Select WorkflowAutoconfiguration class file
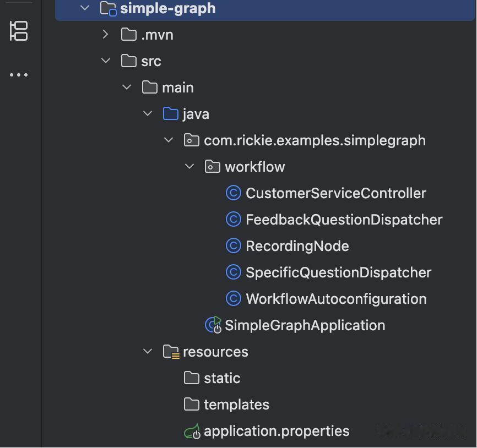Viewport: 477px width, 448px height. [336, 299]
